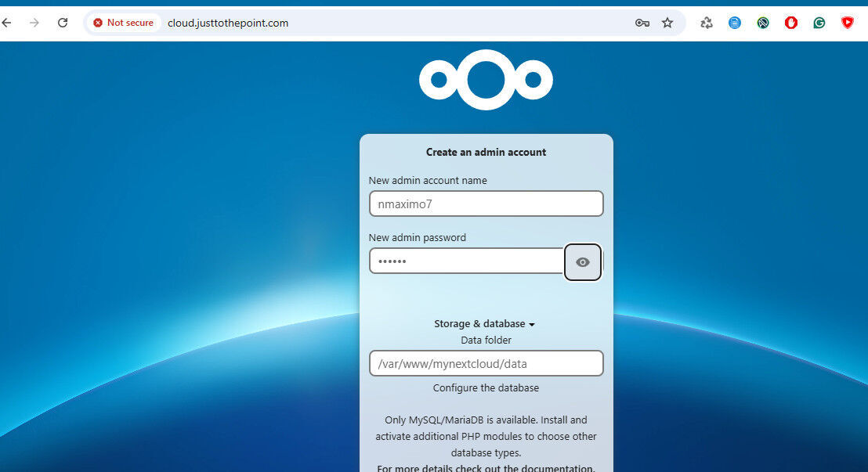
Task: Bookmark this page with the star icon
Action: pyautogui.click(x=667, y=23)
